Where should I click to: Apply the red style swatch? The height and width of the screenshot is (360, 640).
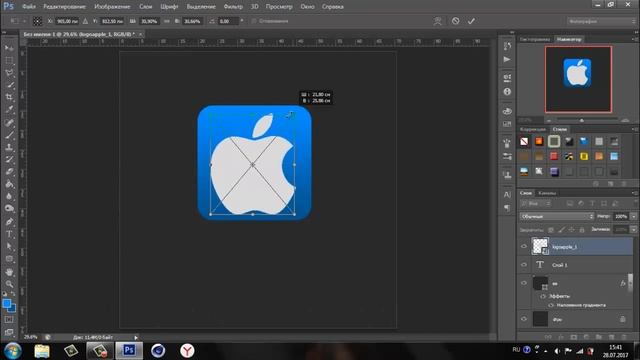(x=554, y=156)
